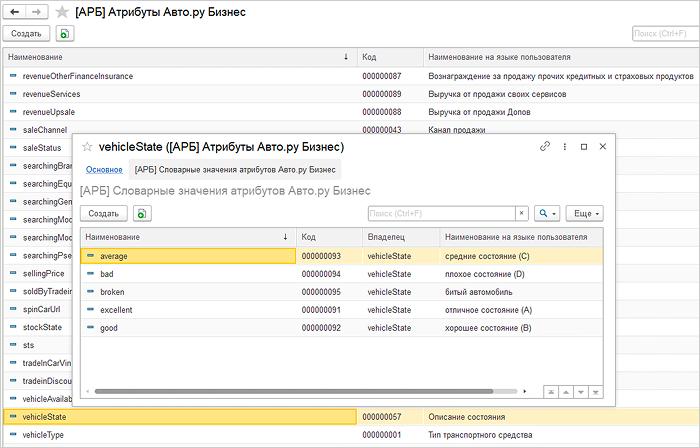Click Создать in the main list toolbar
The width and height of the screenshot is (700, 448).
[26, 33]
